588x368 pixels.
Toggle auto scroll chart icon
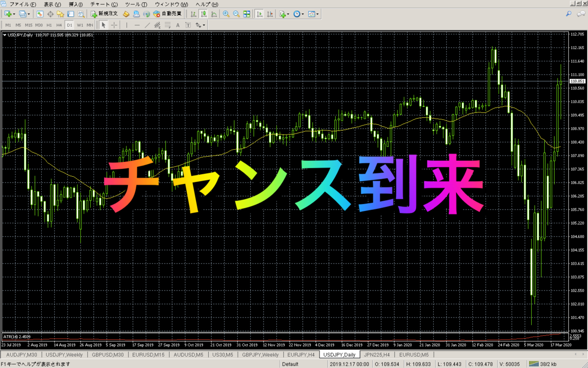(259, 14)
